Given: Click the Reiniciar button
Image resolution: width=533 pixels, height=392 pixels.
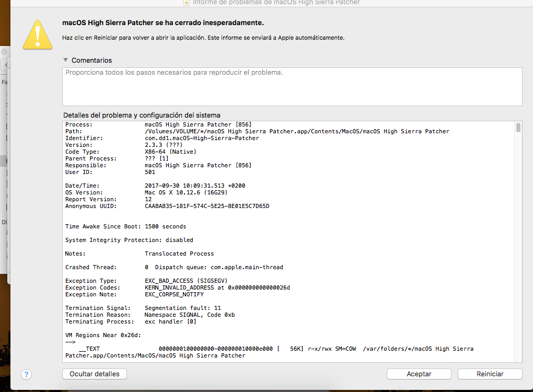Looking at the screenshot, I should [490, 374].
